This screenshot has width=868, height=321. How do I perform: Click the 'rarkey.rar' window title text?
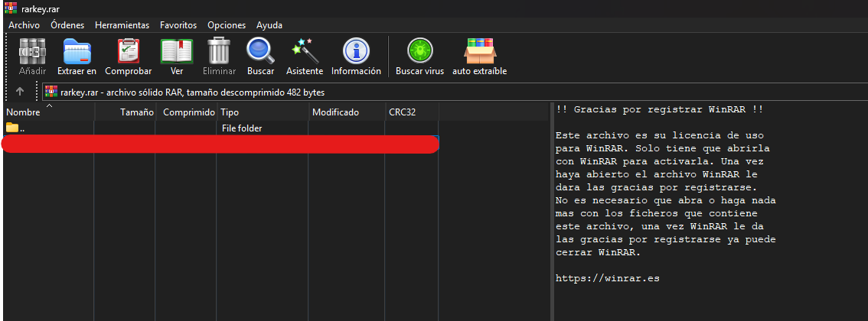click(40, 9)
